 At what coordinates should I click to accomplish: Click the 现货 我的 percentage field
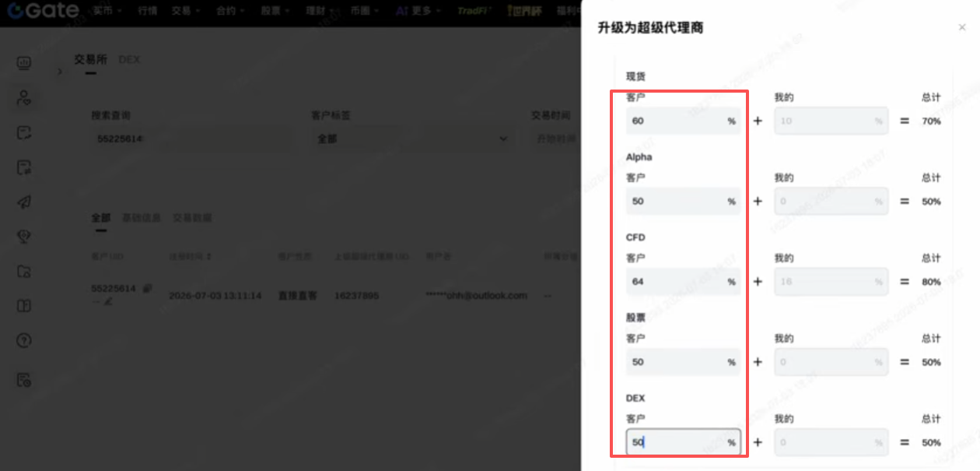(x=831, y=121)
